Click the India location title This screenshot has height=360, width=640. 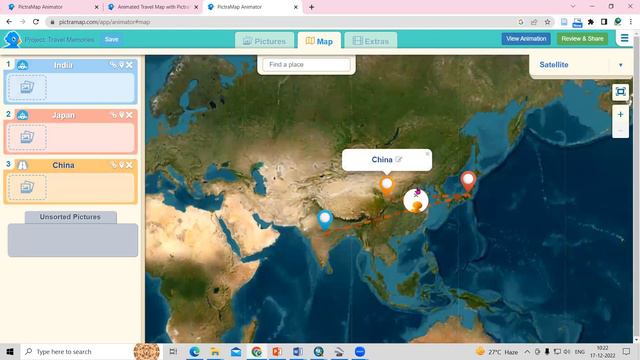[63, 65]
